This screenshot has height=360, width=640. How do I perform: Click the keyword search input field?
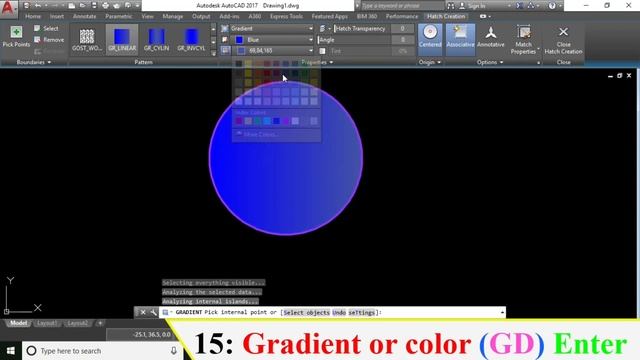pos(402,6)
